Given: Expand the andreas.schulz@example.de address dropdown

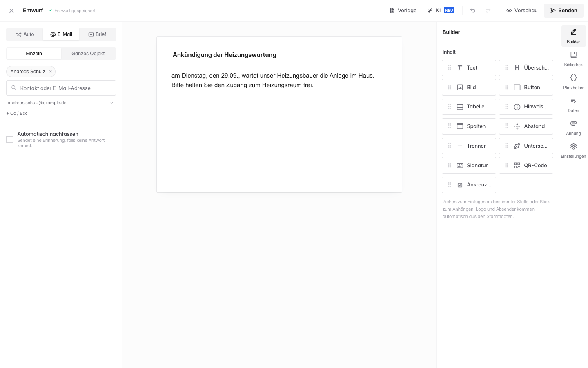Looking at the screenshot, I should point(111,103).
